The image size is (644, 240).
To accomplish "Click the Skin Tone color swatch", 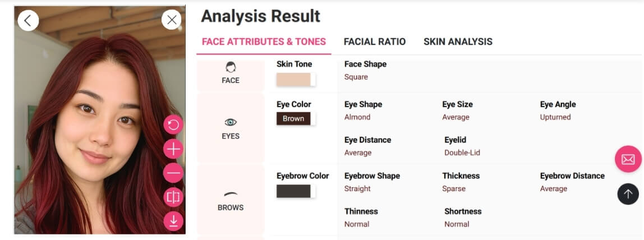I will coord(294,80).
